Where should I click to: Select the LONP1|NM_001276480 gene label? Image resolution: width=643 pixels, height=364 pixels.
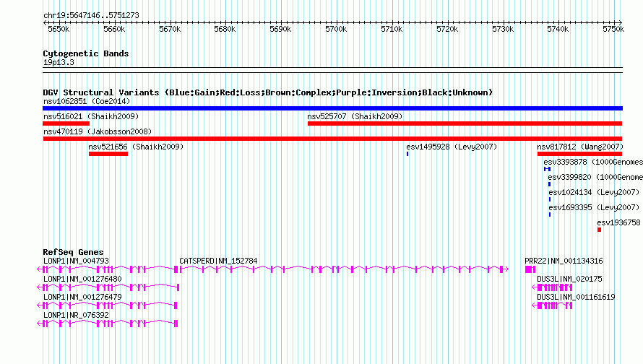(x=82, y=279)
